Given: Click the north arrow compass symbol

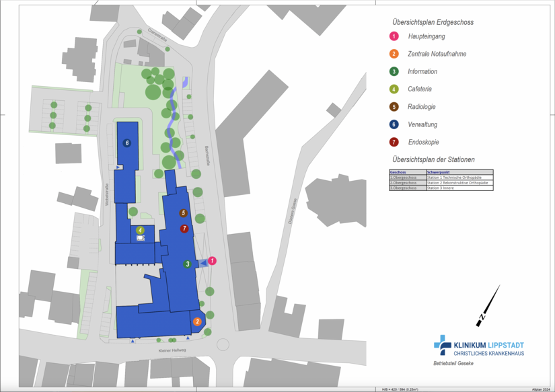Looking at the screenshot, I should click(488, 306).
